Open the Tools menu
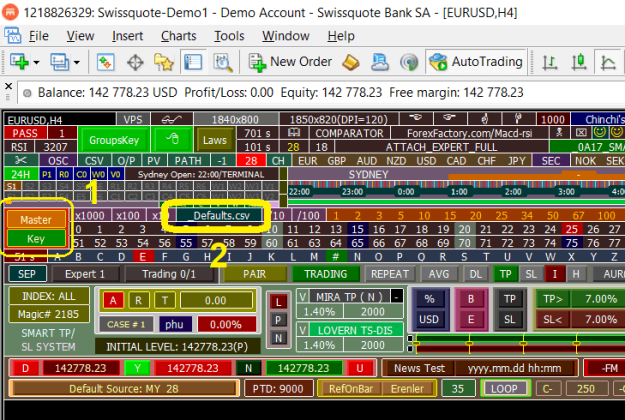Image resolution: width=625 pixels, height=420 pixels. click(229, 36)
